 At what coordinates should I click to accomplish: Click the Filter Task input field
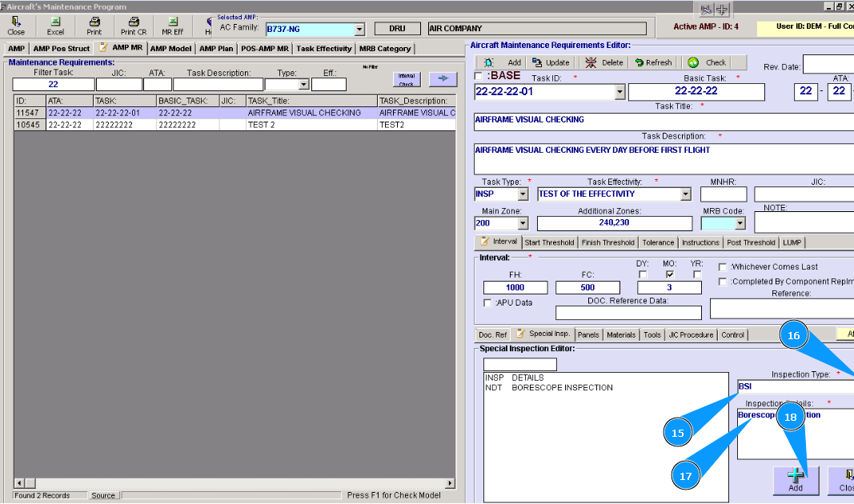[54, 84]
